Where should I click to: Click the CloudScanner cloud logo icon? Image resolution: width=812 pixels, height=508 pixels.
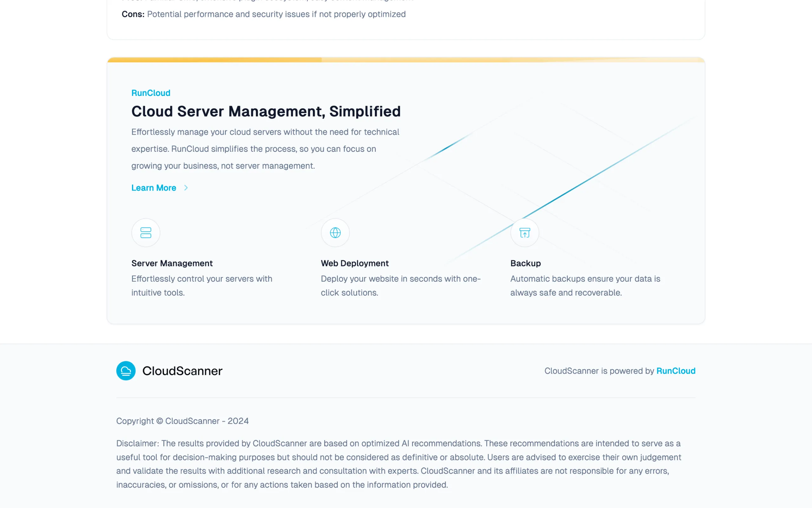coord(126,371)
